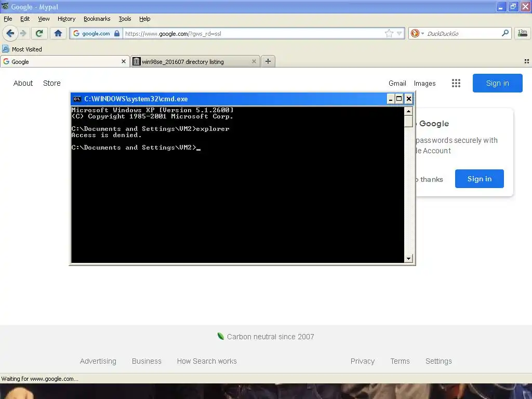This screenshot has height=399, width=532.
Task: Open the Privacy footer link
Action: coord(362,361)
